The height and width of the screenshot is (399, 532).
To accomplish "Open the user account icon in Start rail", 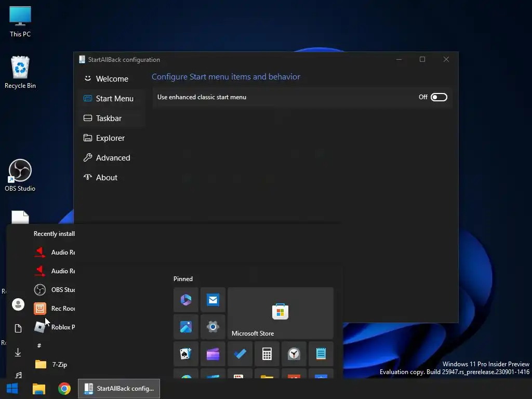I will [18, 304].
